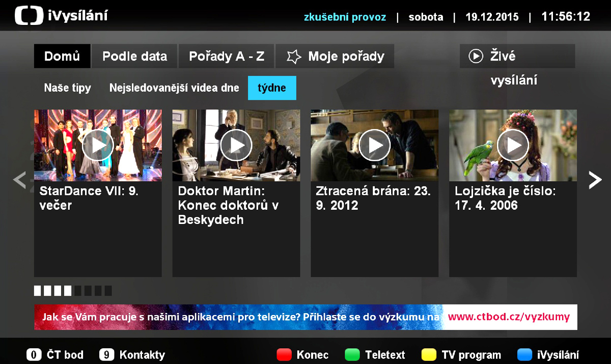Switch to Nejsledovanější videa dne
This screenshot has width=611, height=364.
[x=174, y=88]
